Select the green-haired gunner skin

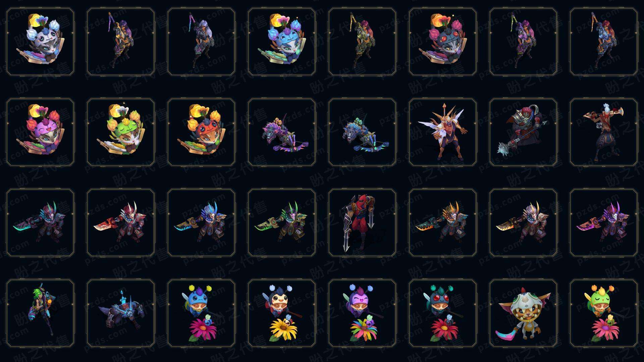(40, 313)
